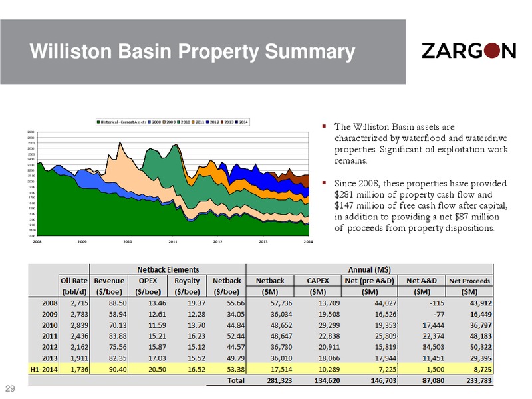This screenshot has height=399, width=532.
Task: Click the 'OPEX' column header
Action: [148, 281]
